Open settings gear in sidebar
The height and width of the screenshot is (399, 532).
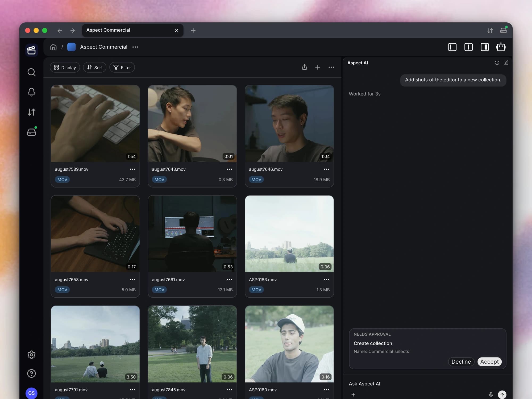point(31,355)
